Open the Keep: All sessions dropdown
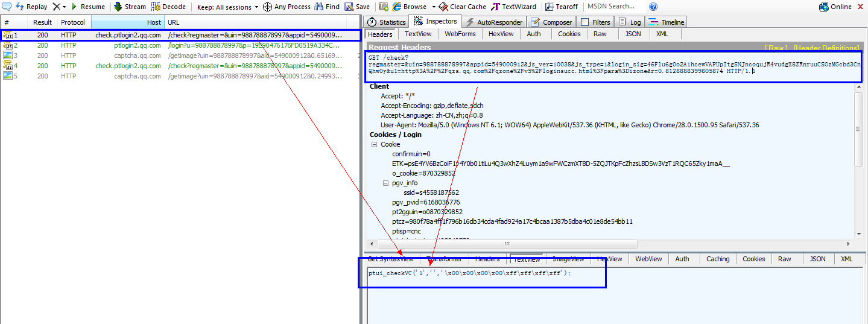 click(227, 7)
